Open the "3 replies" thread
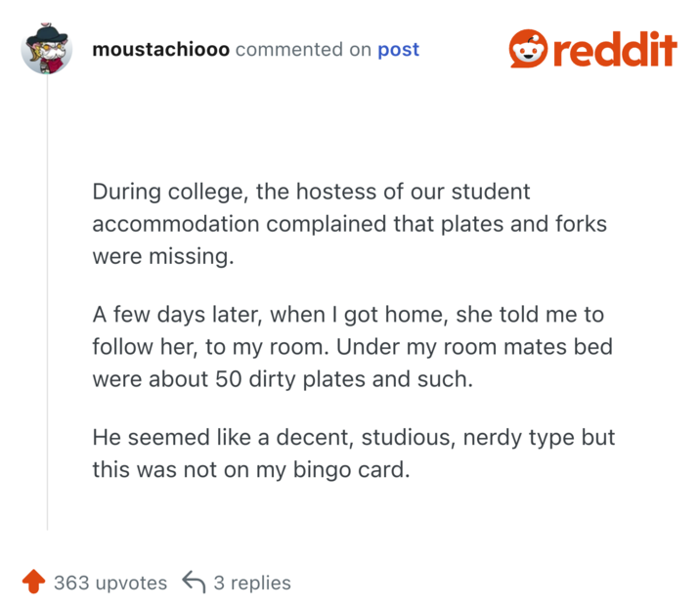 252,583
